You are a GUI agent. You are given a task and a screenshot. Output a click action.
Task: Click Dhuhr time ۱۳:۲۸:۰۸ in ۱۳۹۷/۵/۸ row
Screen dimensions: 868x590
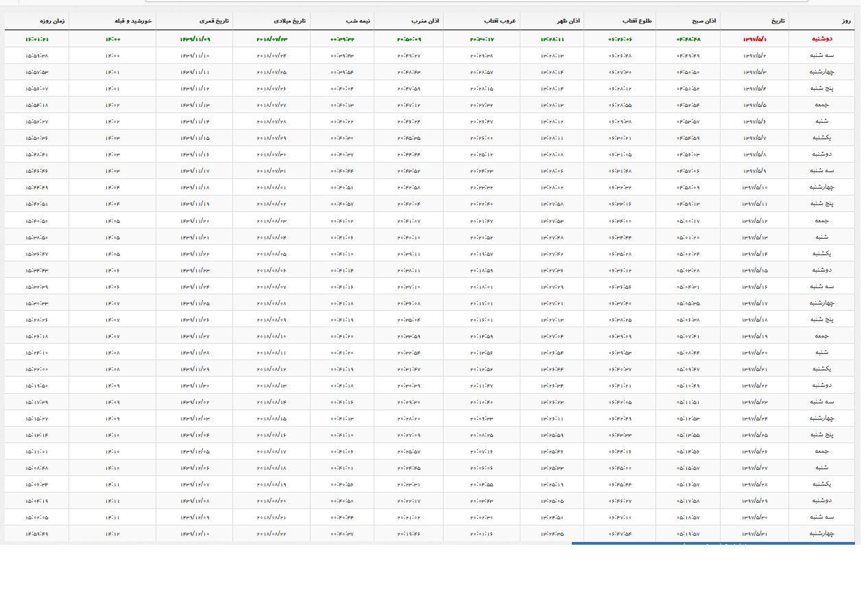(x=552, y=154)
